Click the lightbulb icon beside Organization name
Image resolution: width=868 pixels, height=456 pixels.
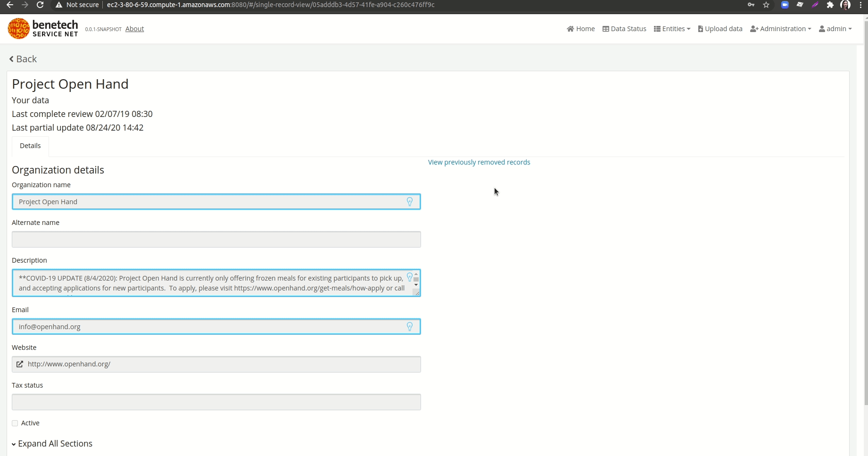click(409, 201)
